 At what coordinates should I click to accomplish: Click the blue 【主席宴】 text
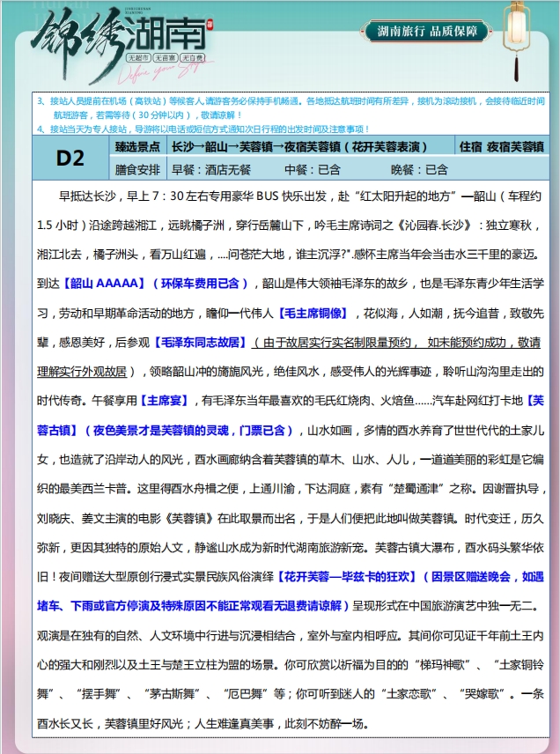pyautogui.click(x=164, y=401)
